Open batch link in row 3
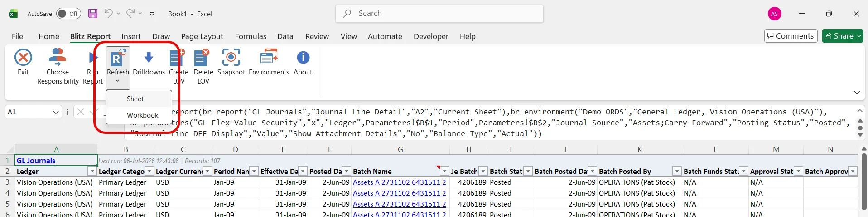868x217 pixels. click(x=399, y=182)
